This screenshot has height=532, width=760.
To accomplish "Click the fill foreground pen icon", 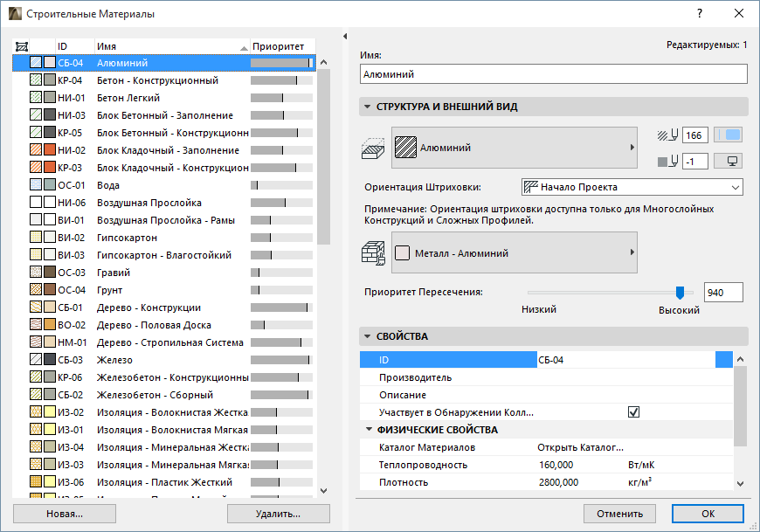I will [668, 135].
